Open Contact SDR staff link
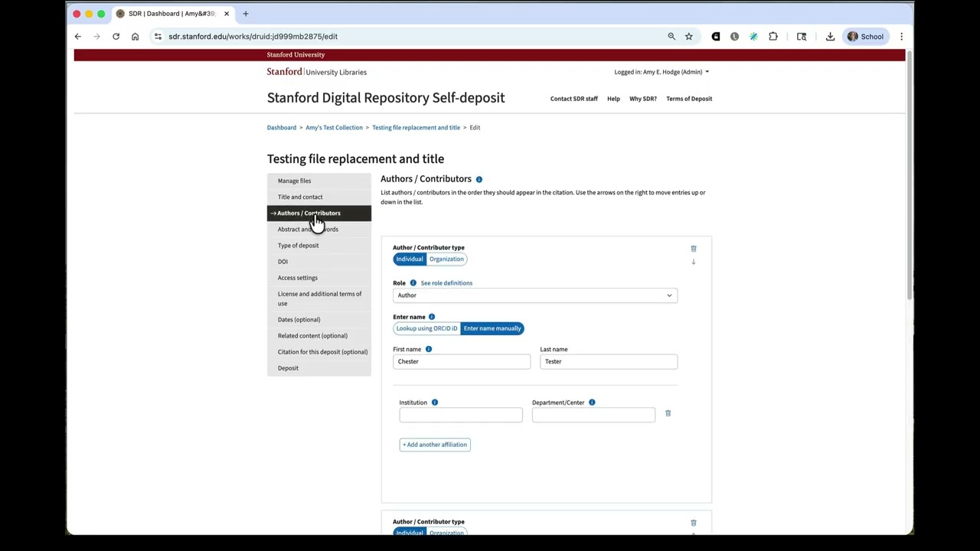Viewport: 980px width, 551px height. [x=574, y=99]
